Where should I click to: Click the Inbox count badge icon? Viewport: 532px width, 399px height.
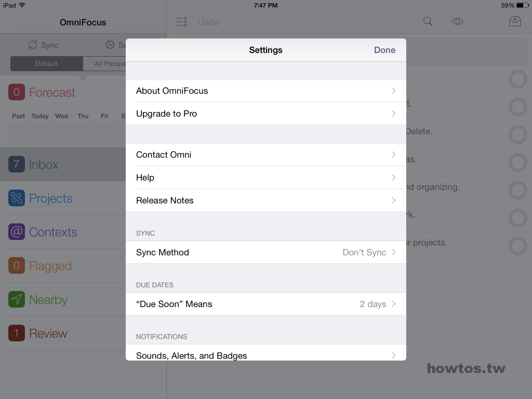pos(17,164)
